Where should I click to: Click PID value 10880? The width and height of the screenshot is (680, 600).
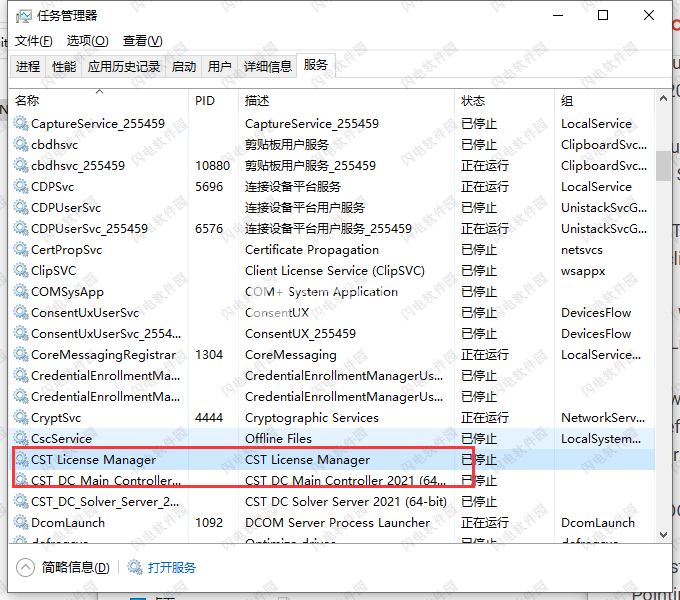pyautogui.click(x=212, y=166)
